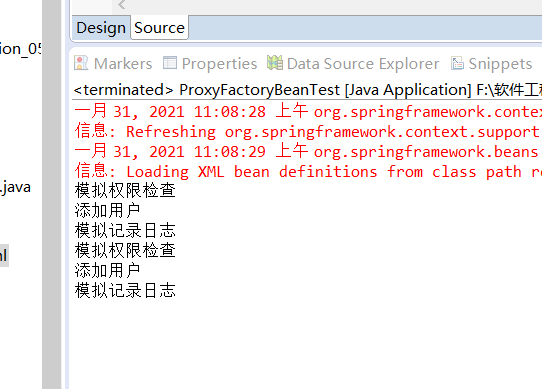Click the Loading XML bean definitions line

tap(308, 172)
